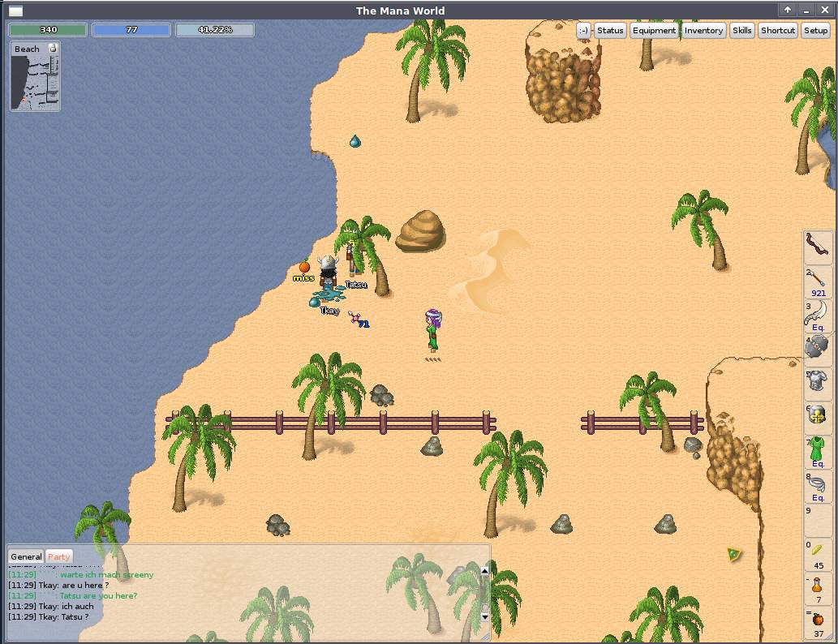Image resolution: width=838 pixels, height=644 pixels.
Task: Select the silver ring in shortcut slot 8
Action: (818, 487)
